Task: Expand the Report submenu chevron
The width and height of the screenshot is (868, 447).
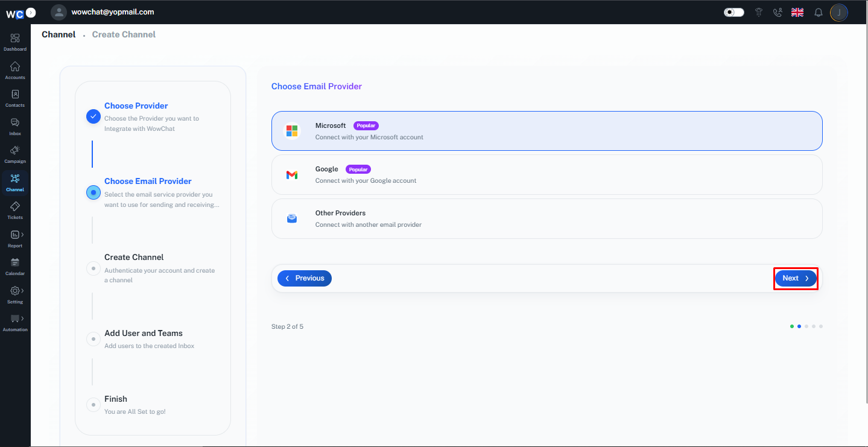Action: (22, 234)
